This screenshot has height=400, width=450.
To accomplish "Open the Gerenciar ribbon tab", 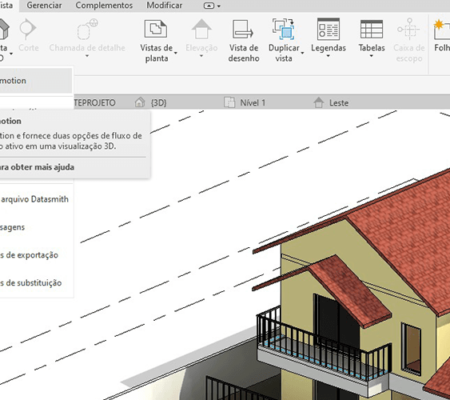I will (x=44, y=5).
